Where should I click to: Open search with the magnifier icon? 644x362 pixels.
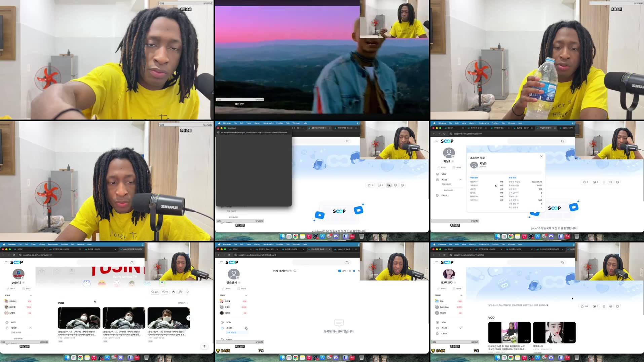point(132,262)
